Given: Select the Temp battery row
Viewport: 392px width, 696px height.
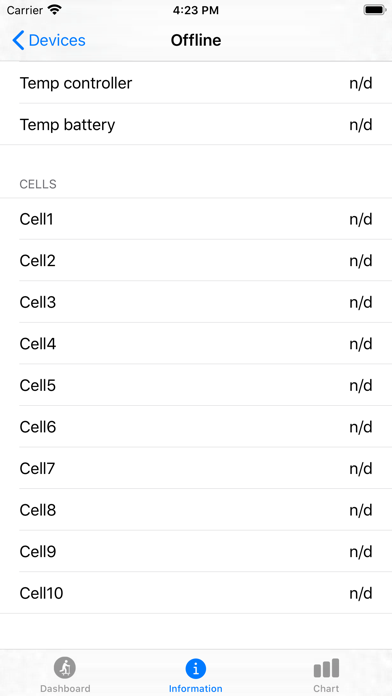Looking at the screenshot, I should pyautogui.click(x=196, y=124).
